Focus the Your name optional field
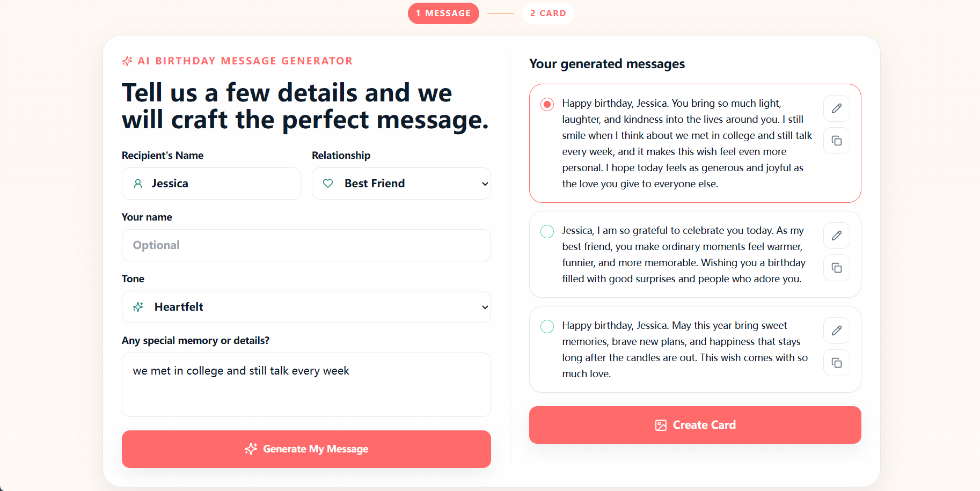980x491 pixels. [x=306, y=245]
